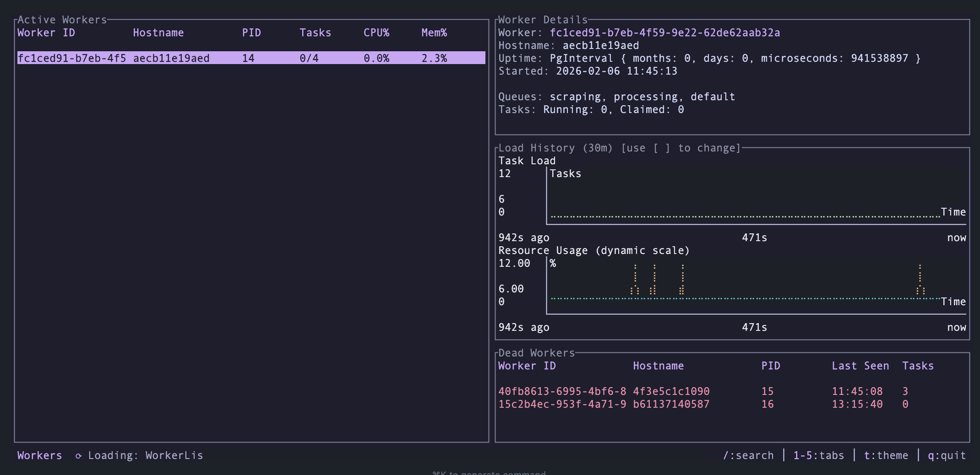Click the full worker UUID in Worker Details
This screenshot has width=980, height=475.
(664, 33)
